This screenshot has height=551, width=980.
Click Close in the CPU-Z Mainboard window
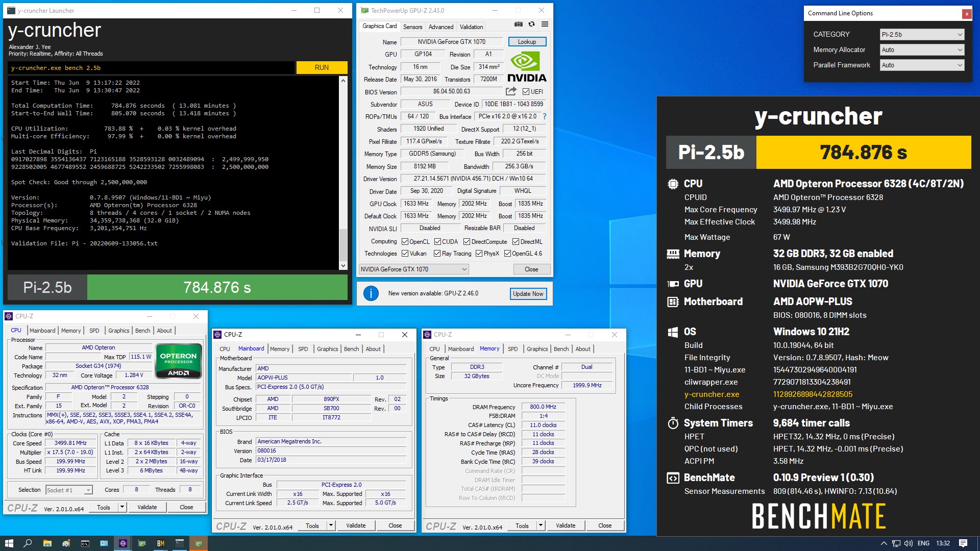click(395, 525)
